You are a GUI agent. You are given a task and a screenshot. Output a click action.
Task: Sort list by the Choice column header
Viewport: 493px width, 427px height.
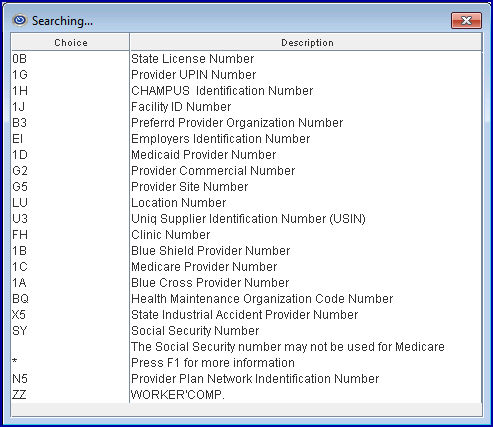tap(71, 42)
